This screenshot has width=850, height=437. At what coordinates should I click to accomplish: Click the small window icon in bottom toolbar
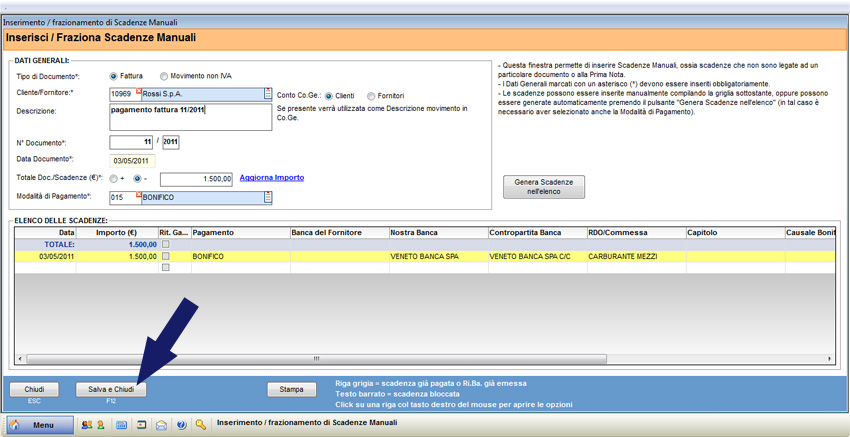[142, 425]
